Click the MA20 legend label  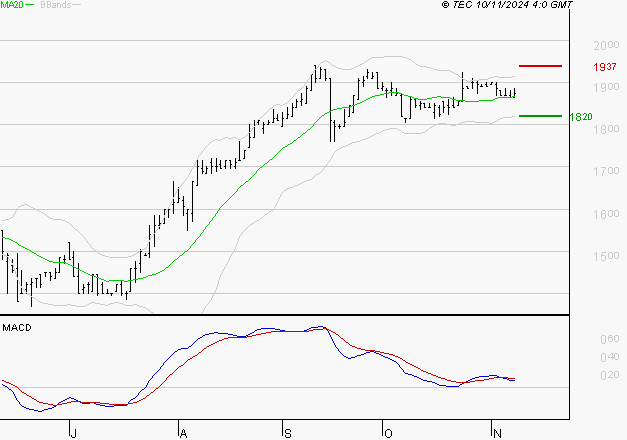pos(12,4)
